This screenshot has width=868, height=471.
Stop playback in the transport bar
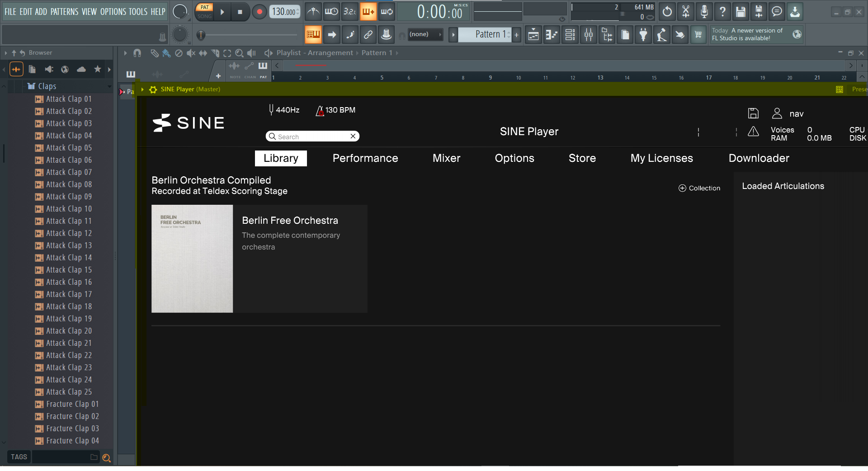point(240,12)
